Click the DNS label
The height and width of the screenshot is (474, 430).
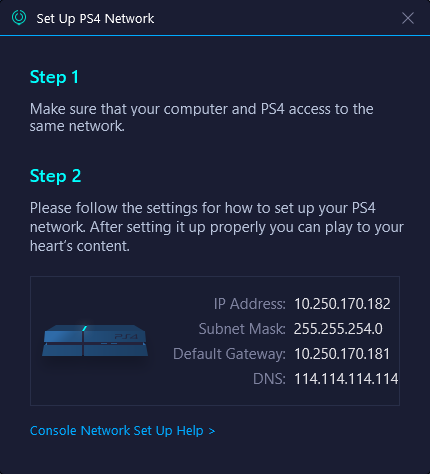[269, 379]
